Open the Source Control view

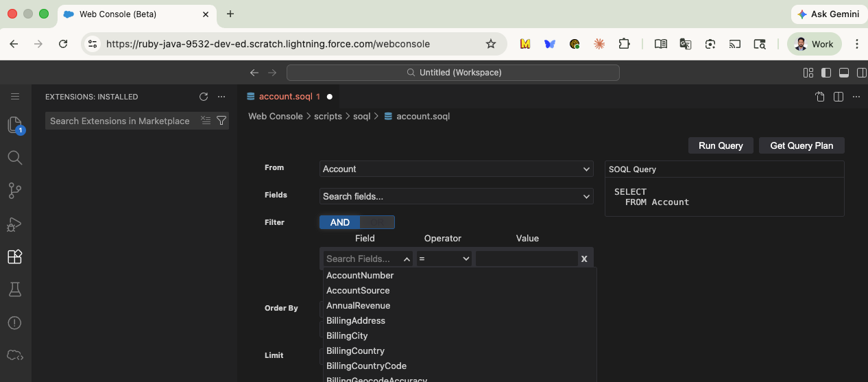pos(15,191)
